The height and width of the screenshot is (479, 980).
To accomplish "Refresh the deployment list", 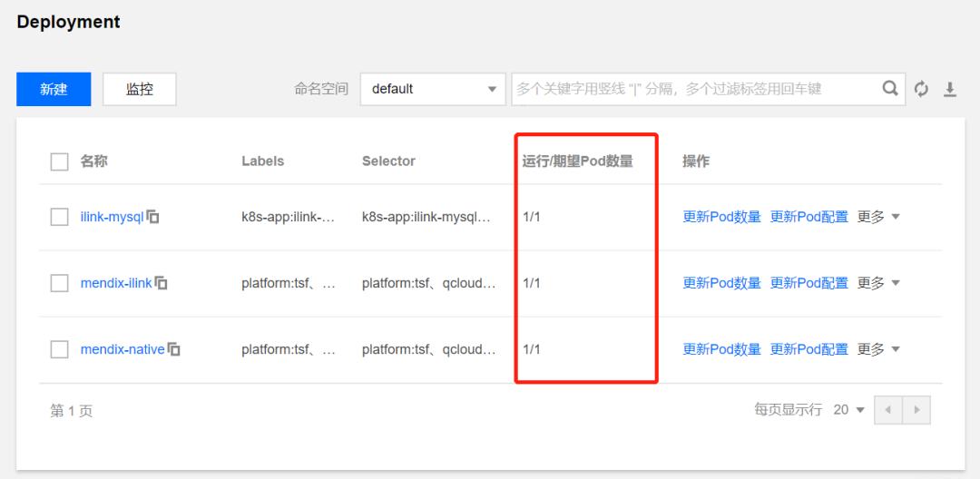I will [x=921, y=89].
